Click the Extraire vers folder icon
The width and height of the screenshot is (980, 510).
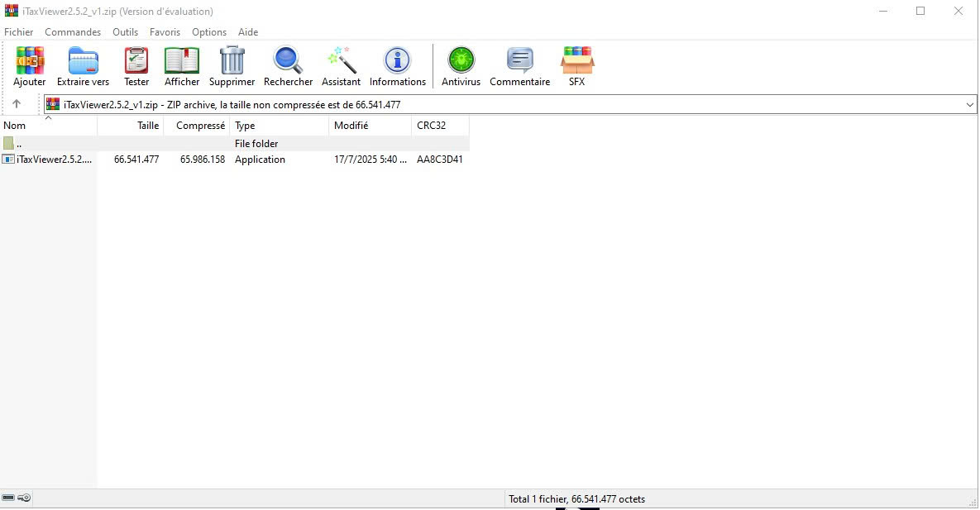(84, 61)
